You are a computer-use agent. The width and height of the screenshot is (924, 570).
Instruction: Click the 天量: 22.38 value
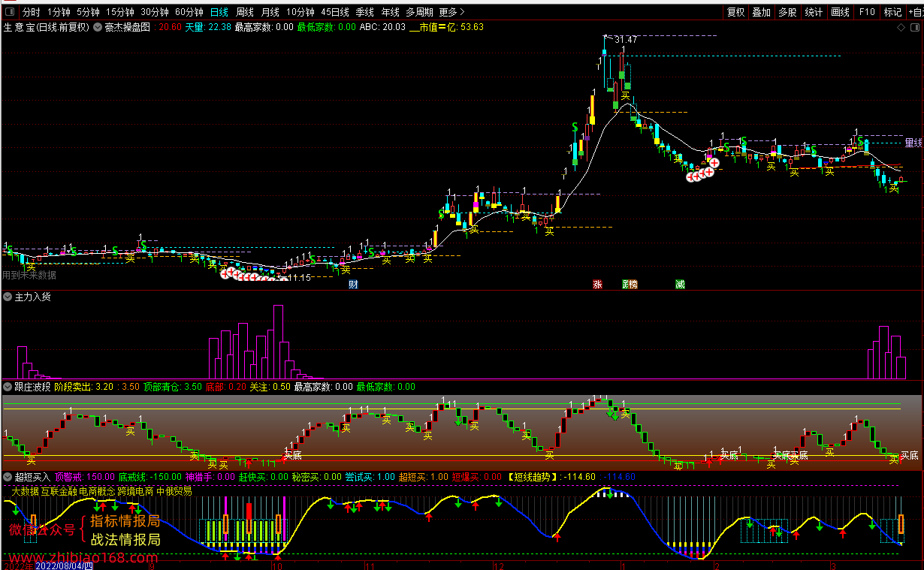pos(208,27)
